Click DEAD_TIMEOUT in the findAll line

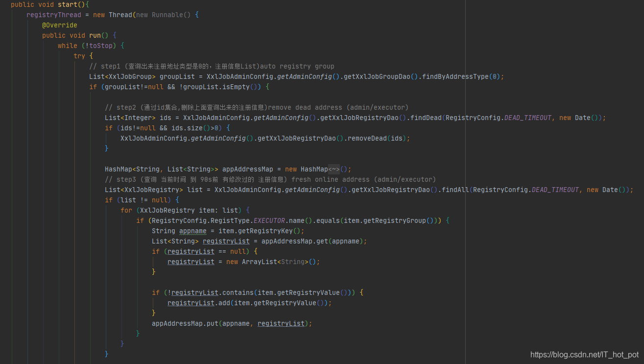[x=555, y=190]
